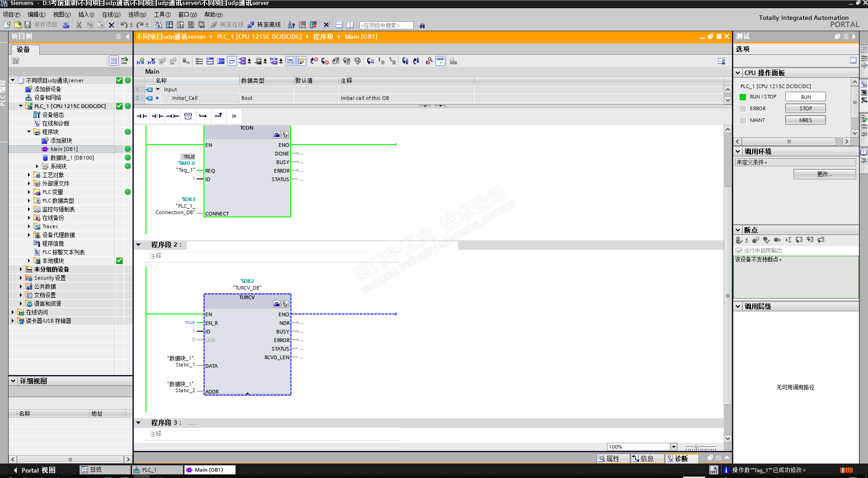Expand the 工艺对象 folder

tap(29, 175)
